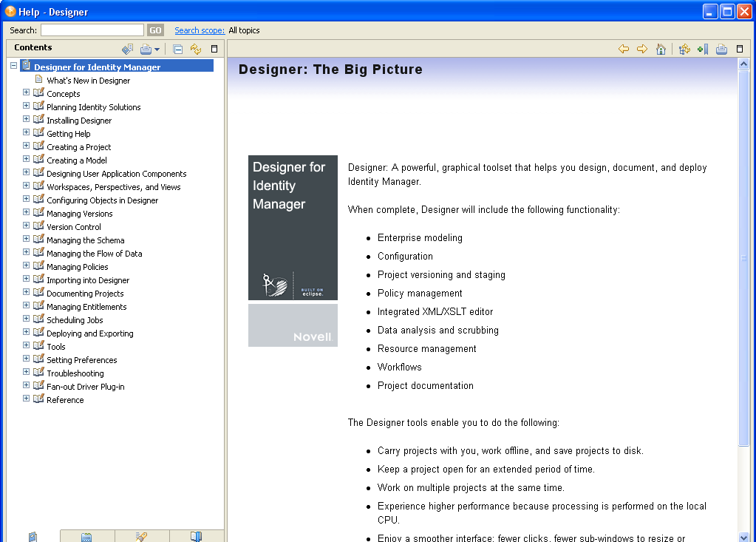Collapse All topics in the Contents panel
The width and height of the screenshot is (756, 542).
point(177,49)
